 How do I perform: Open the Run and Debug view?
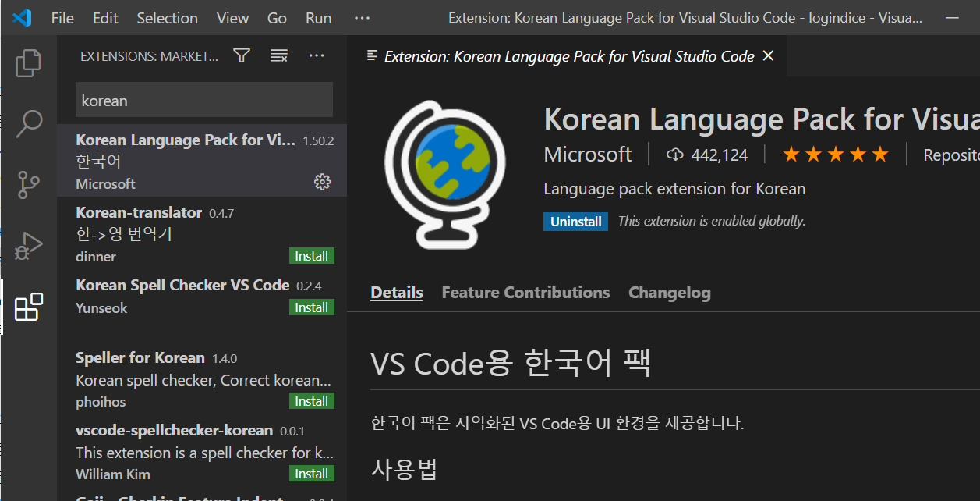[28, 246]
